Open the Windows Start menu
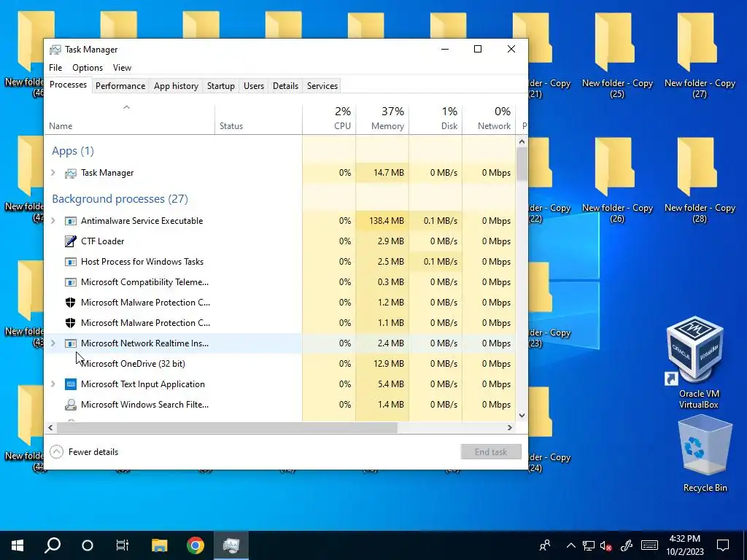The height and width of the screenshot is (560, 747). 18,545
